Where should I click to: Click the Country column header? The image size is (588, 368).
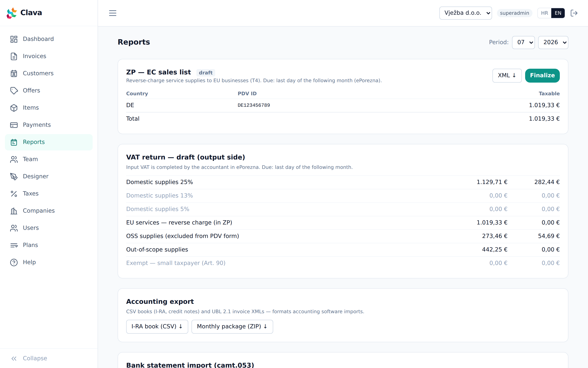point(137,94)
